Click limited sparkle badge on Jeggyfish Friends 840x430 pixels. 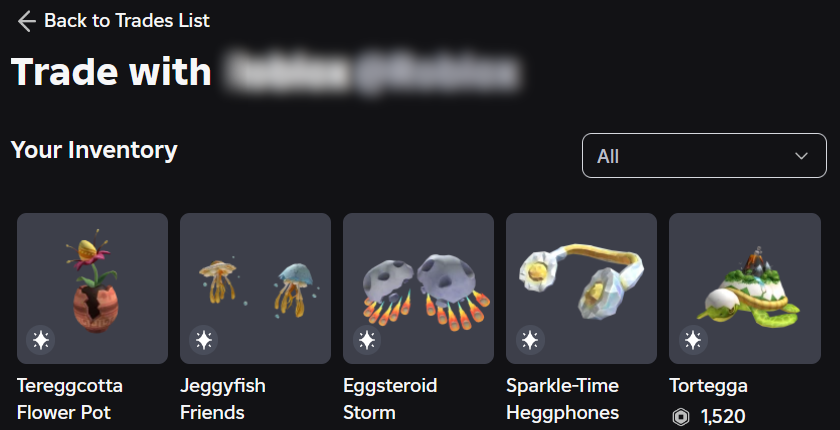204,340
